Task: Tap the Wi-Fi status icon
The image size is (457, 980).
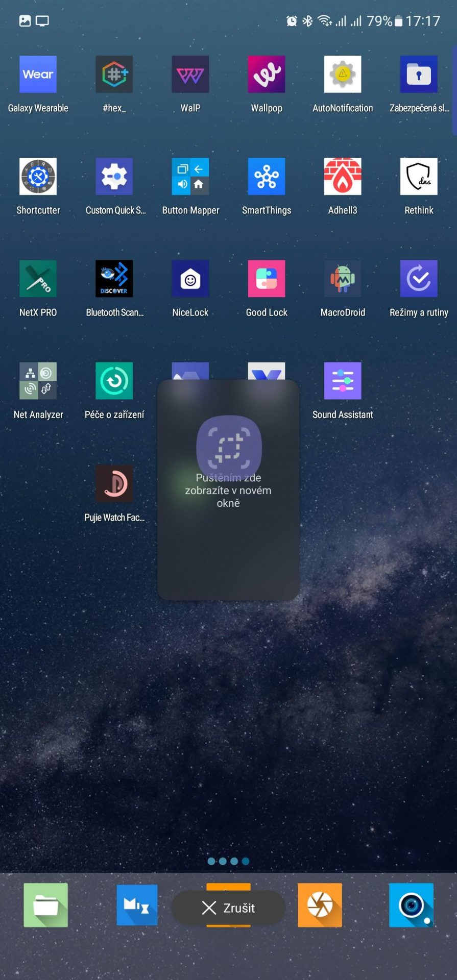Action: (325, 21)
